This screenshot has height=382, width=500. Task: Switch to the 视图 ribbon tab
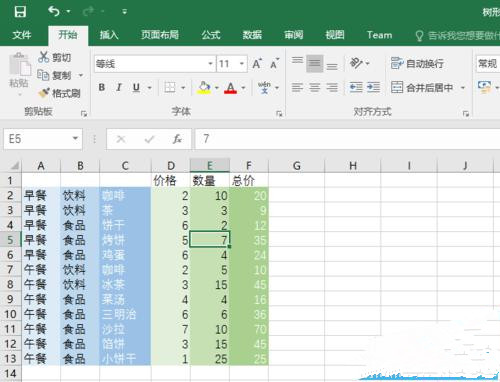pos(335,35)
